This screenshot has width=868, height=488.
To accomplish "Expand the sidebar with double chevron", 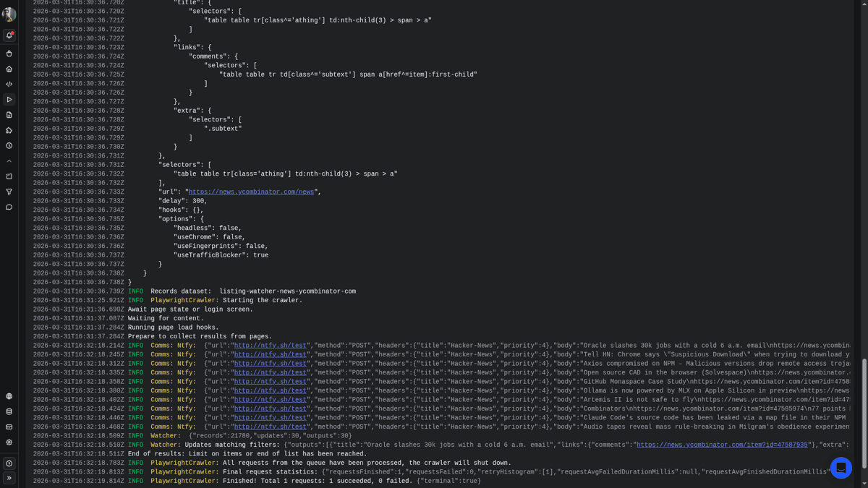I will tap(9, 478).
